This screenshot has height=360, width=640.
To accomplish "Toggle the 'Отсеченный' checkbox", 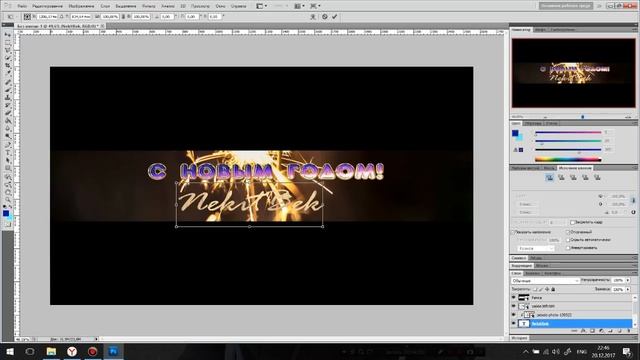I will coord(568,232).
